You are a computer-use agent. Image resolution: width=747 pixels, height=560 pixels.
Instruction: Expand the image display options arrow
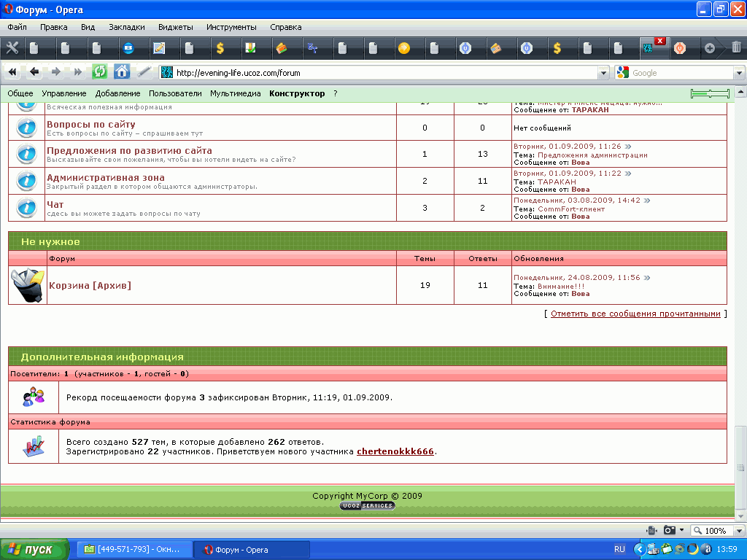(682, 531)
